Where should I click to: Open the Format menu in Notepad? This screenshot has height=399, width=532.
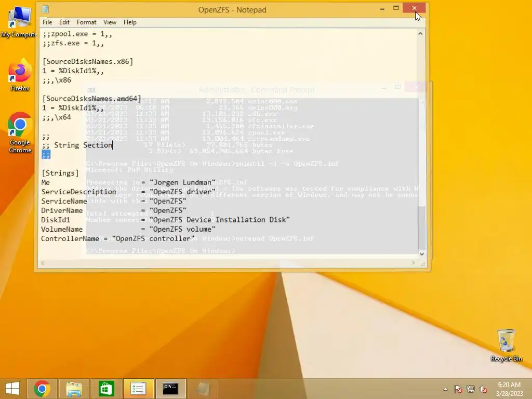pyautogui.click(x=86, y=22)
